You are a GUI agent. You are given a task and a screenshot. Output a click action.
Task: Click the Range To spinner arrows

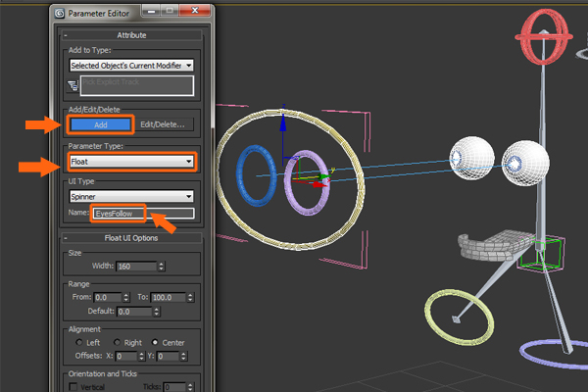coord(190,298)
